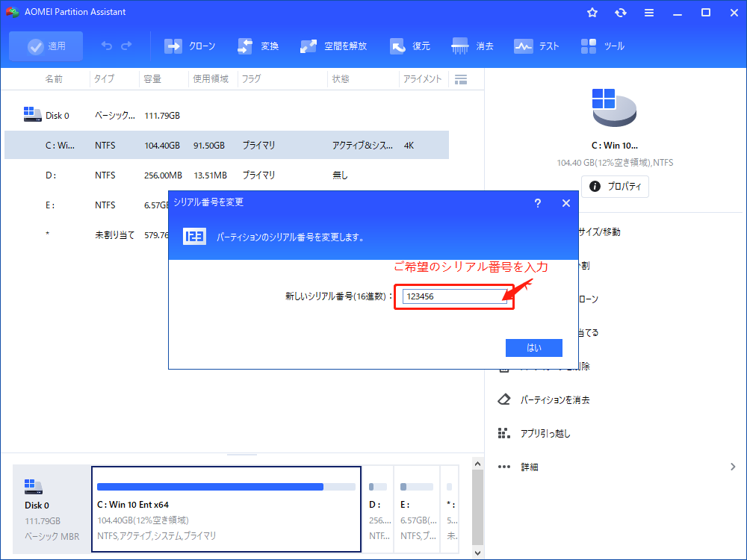Open the 変換 convert tool
This screenshot has width=747, height=560.
point(258,46)
